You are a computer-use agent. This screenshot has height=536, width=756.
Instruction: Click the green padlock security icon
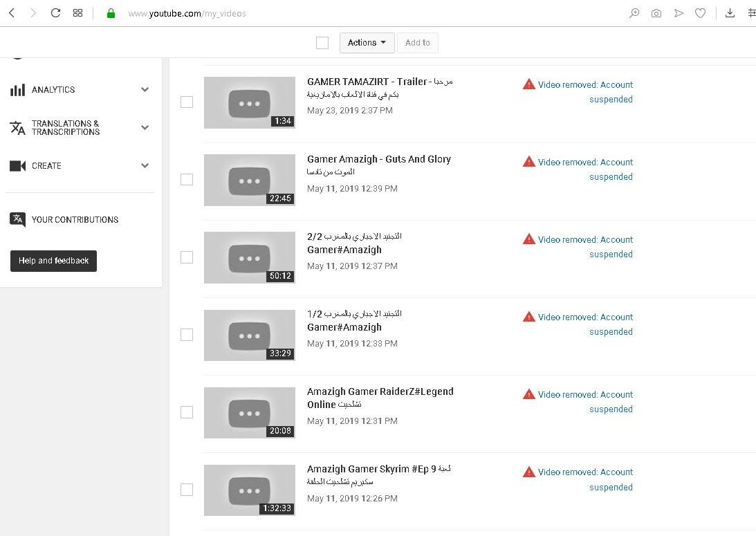tap(111, 13)
